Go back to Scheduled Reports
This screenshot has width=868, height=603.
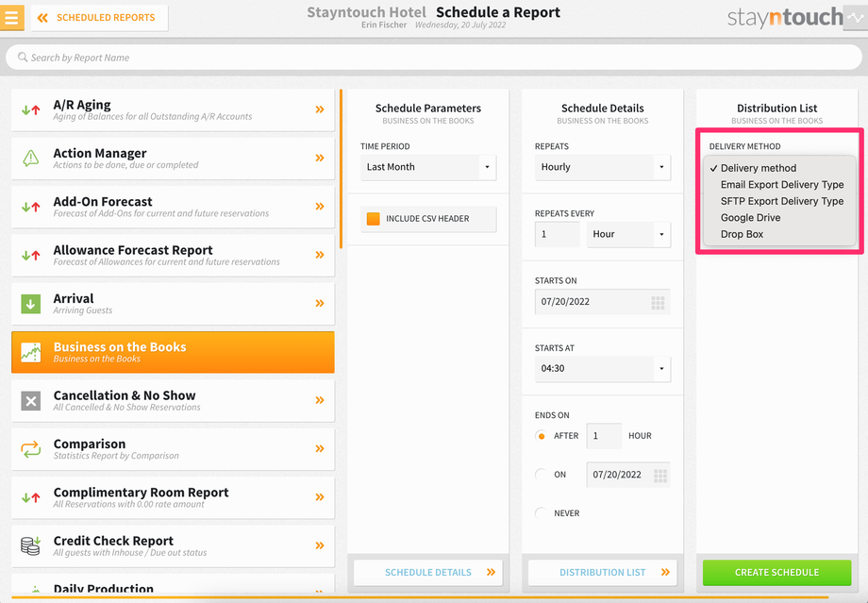pos(99,18)
